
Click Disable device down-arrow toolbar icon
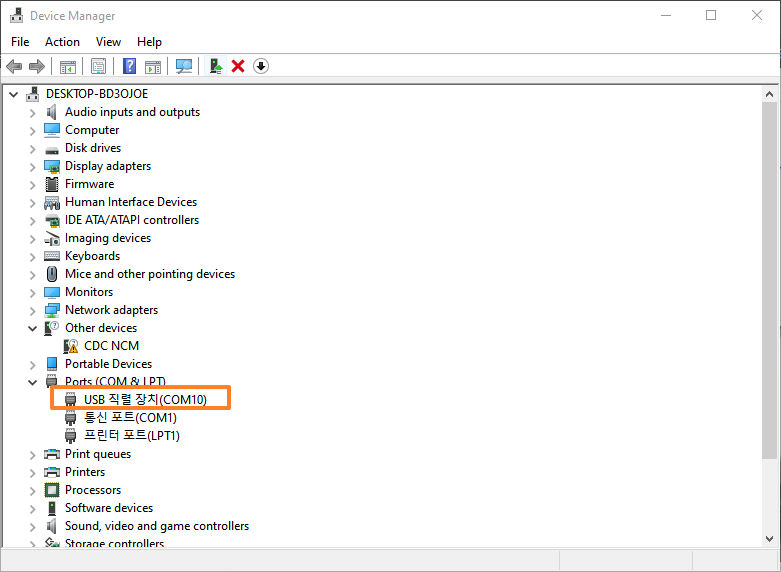(x=261, y=66)
